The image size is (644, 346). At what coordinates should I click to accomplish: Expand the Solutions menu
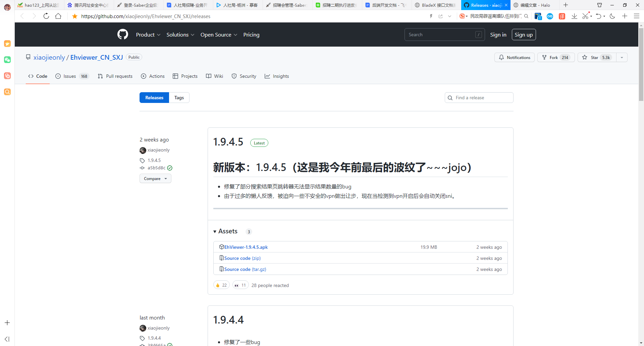180,35
